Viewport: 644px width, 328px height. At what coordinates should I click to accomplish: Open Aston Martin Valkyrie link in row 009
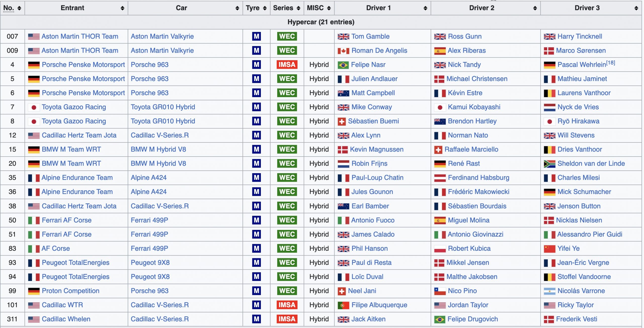[x=162, y=50]
